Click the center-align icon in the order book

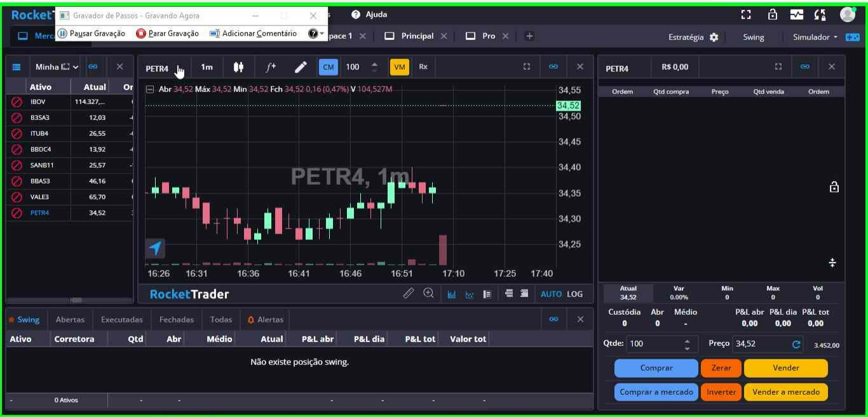[832, 263]
